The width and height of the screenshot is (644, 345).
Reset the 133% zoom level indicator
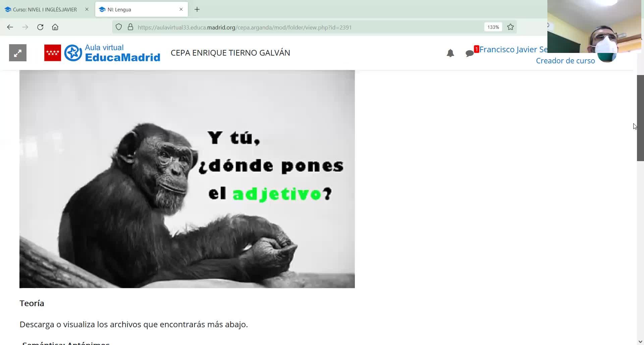pos(493,27)
